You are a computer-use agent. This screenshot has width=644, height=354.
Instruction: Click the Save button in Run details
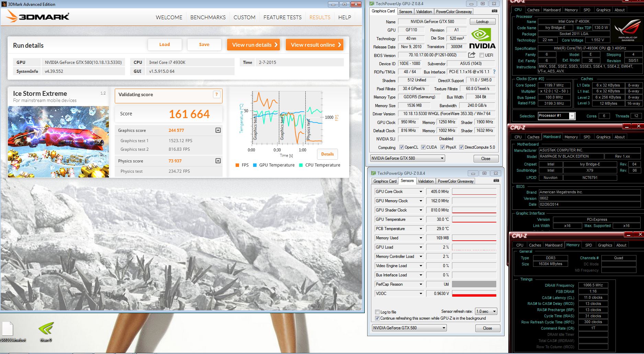click(204, 45)
